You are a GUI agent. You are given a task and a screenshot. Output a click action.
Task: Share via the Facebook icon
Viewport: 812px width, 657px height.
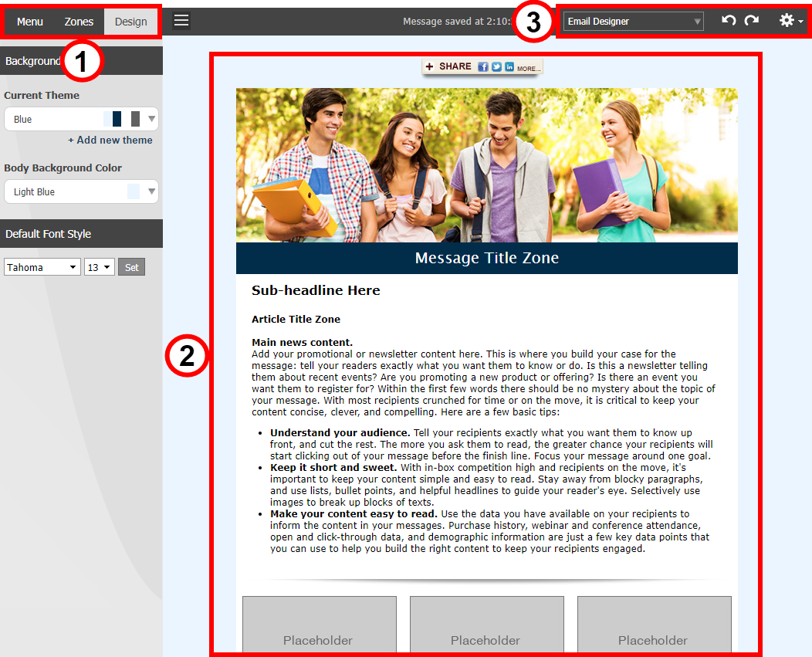(x=482, y=67)
